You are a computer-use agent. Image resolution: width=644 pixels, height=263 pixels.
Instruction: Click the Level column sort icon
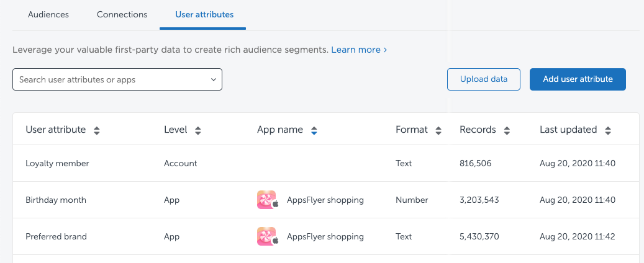click(x=197, y=130)
